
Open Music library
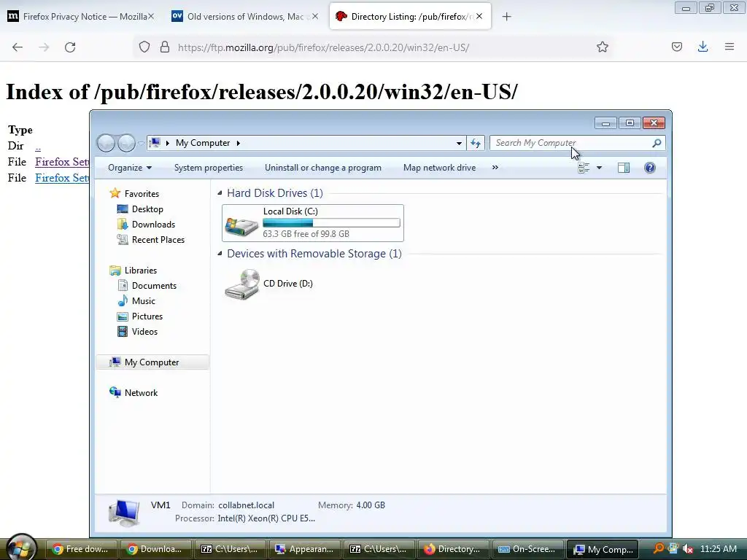click(x=144, y=301)
